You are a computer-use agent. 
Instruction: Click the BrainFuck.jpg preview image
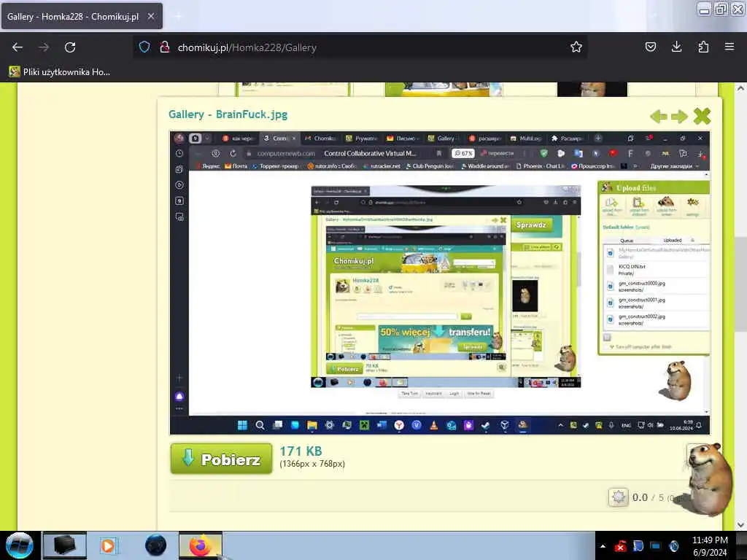click(440, 283)
